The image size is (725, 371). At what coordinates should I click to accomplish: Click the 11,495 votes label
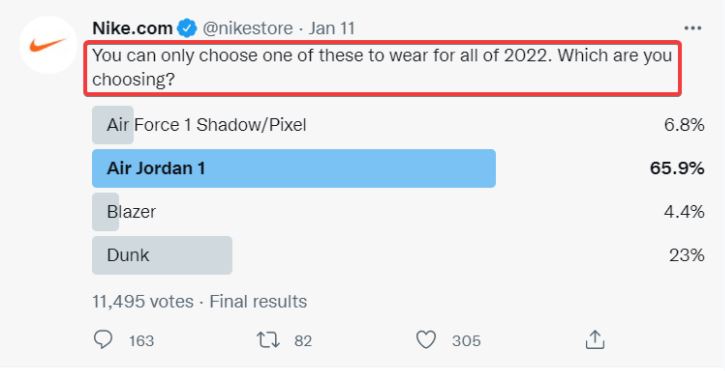[x=143, y=302]
